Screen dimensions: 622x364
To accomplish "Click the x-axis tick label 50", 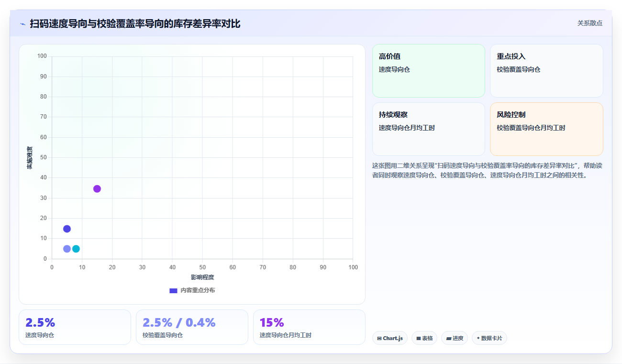I will tap(202, 267).
